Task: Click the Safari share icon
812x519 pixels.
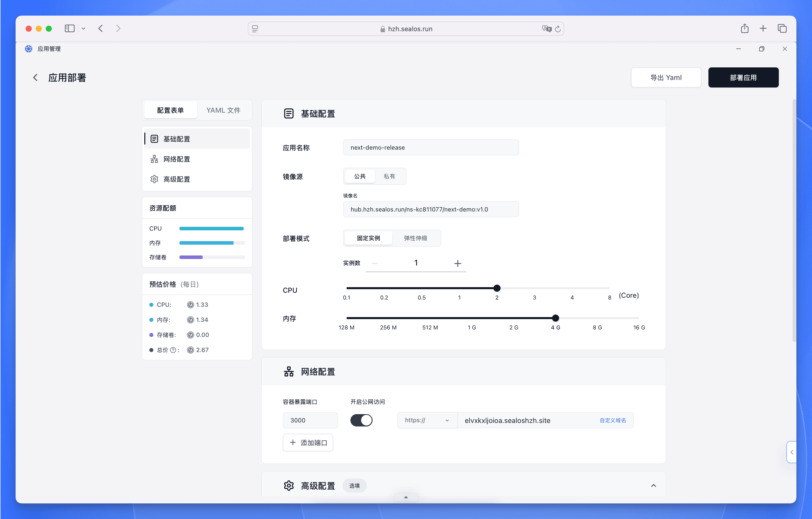Action: click(745, 29)
